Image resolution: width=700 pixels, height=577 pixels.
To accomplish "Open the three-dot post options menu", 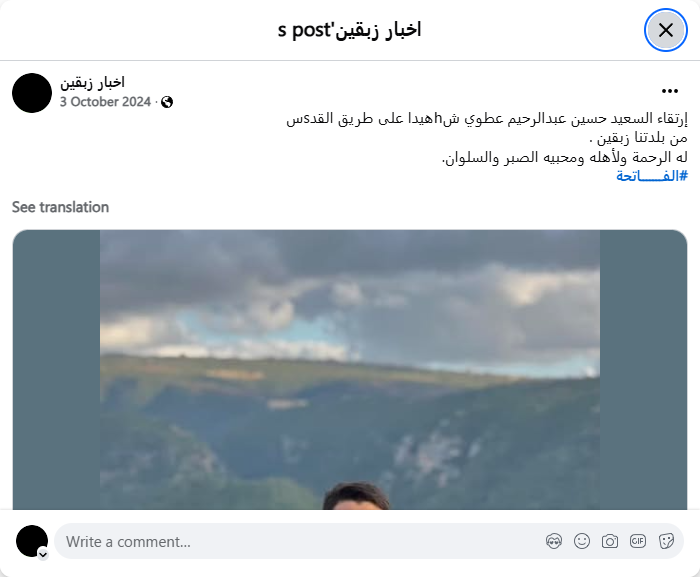I will (670, 91).
